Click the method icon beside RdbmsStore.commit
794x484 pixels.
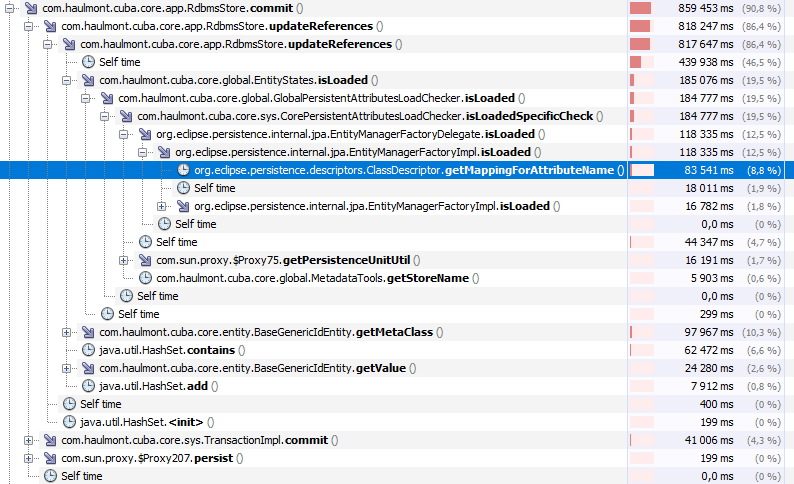pos(30,8)
